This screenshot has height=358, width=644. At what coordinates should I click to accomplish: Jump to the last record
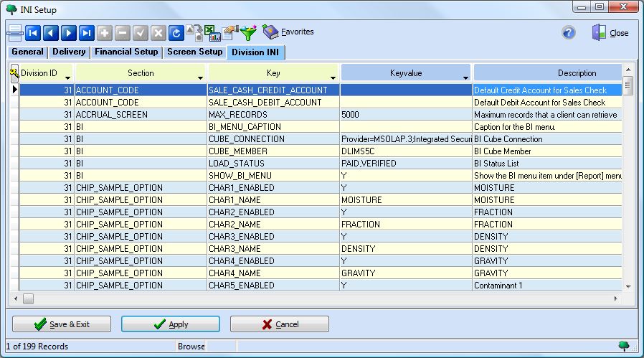tap(86, 33)
